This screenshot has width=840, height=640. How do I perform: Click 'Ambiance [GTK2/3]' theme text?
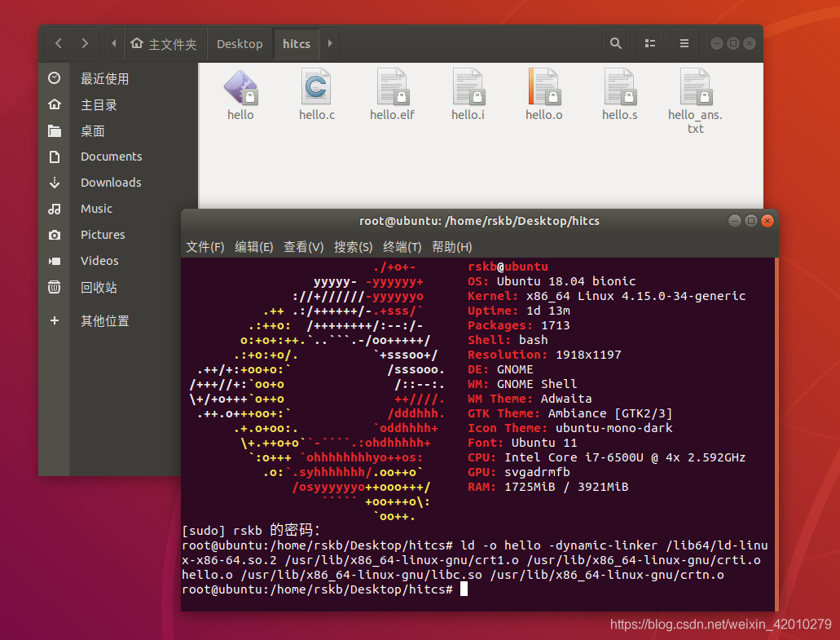[610, 414]
